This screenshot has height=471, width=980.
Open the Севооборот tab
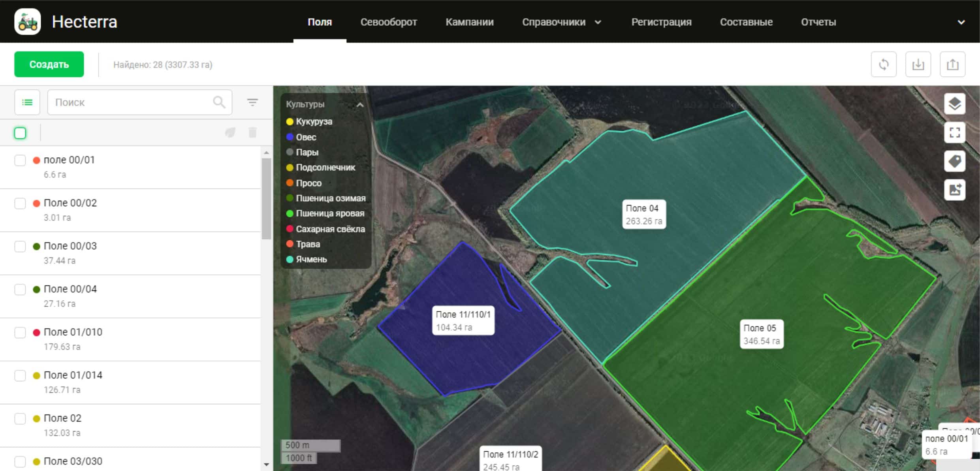pyautogui.click(x=388, y=22)
